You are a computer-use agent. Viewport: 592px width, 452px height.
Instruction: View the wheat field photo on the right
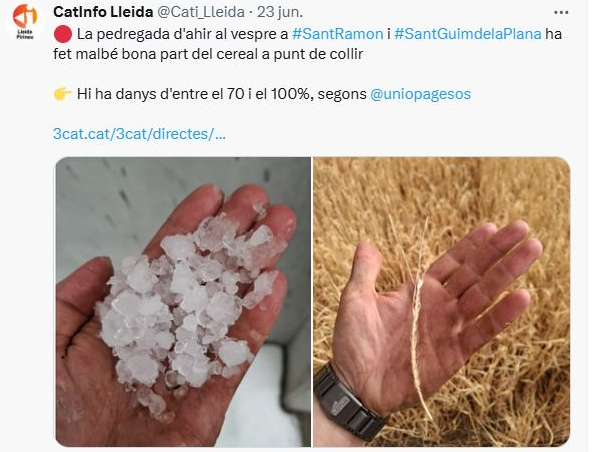(441, 302)
